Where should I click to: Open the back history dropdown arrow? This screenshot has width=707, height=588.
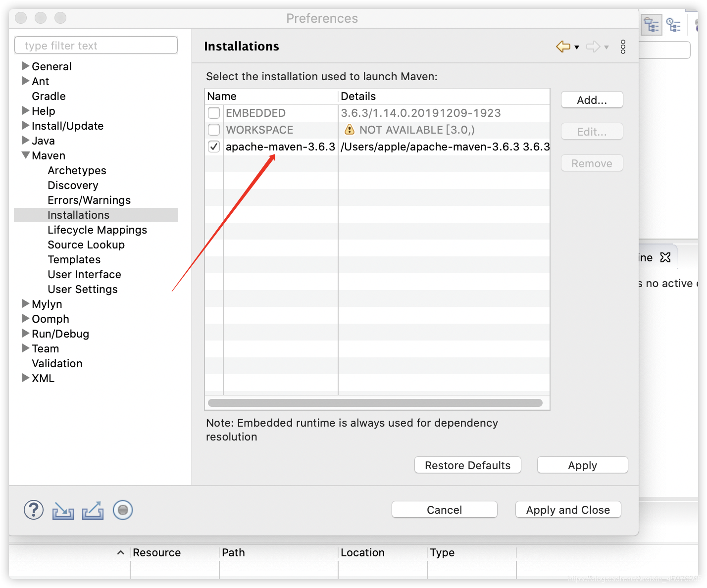click(577, 48)
